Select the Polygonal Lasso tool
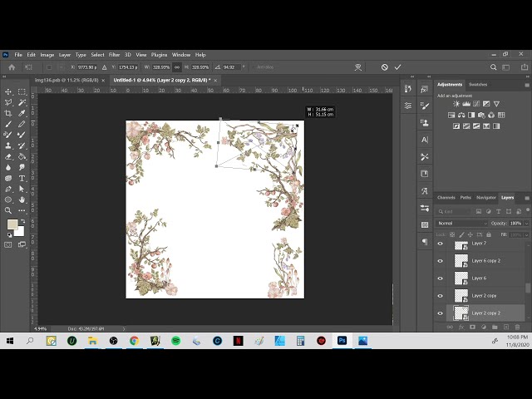 tap(8, 102)
